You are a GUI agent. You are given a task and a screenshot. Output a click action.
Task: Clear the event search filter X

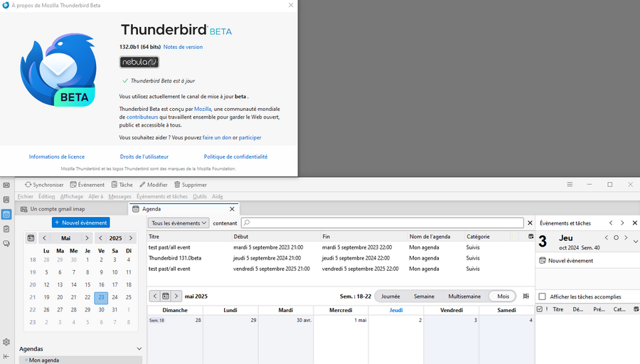(530, 223)
